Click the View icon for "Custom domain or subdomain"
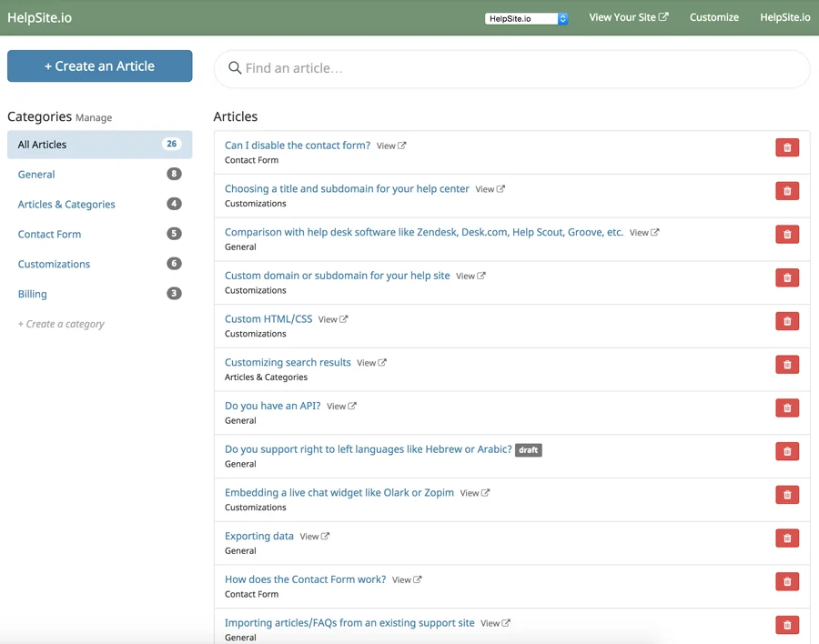The height and width of the screenshot is (644, 819). pos(470,276)
